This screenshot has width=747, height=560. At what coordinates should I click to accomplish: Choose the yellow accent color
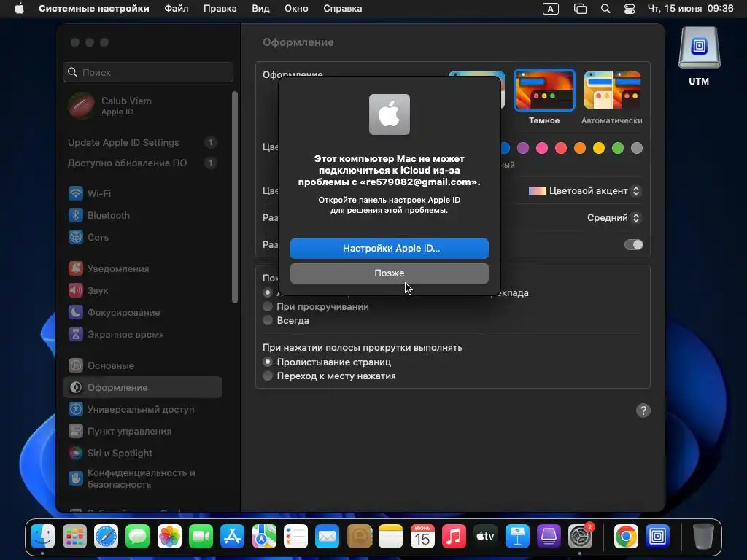pyautogui.click(x=599, y=148)
